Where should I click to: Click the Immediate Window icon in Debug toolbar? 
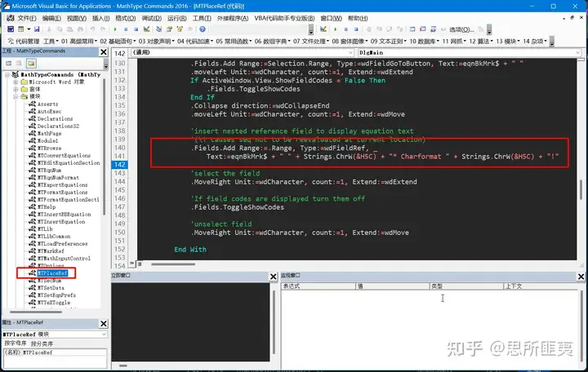click(423, 29)
